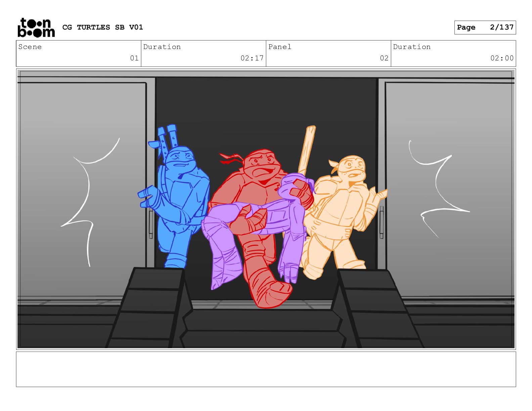This screenshot has height=411, width=532.
Task: Click the 'Scene' label
Action: (30, 47)
